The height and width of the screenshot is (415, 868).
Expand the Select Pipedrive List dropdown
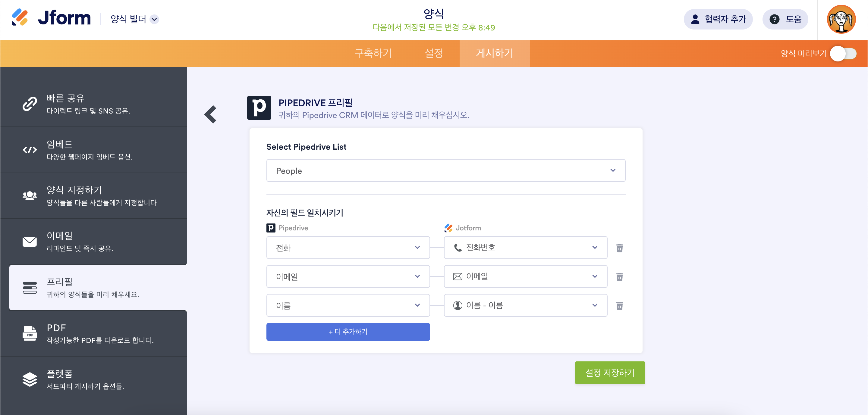(x=445, y=171)
